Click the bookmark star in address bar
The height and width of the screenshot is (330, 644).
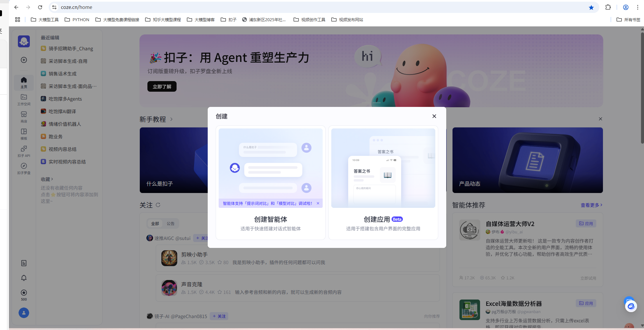591,7
